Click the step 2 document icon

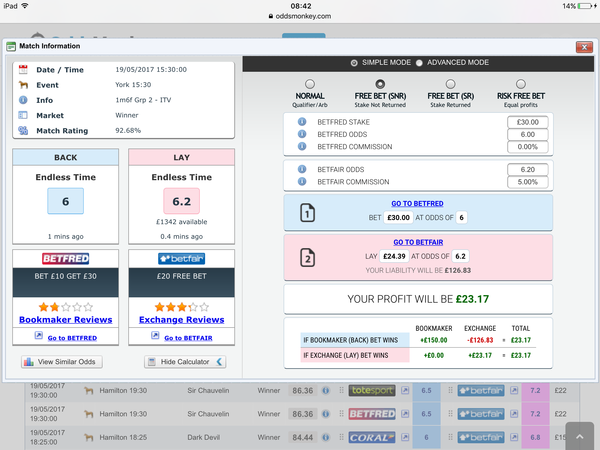point(307,257)
